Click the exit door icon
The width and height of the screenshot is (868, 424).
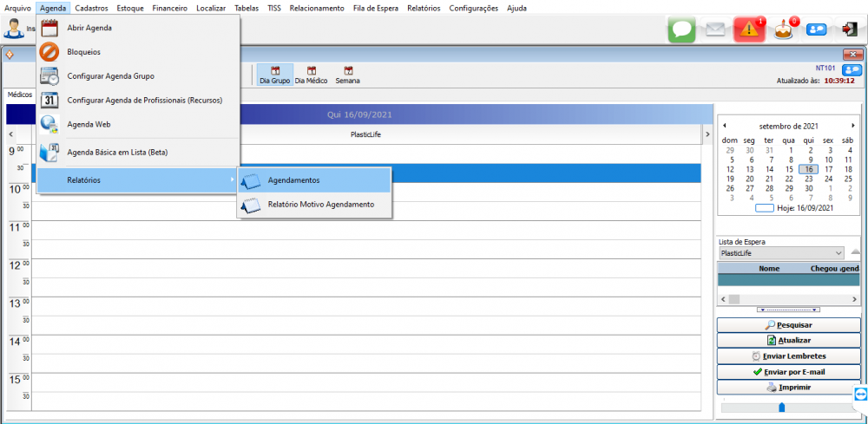tap(849, 29)
